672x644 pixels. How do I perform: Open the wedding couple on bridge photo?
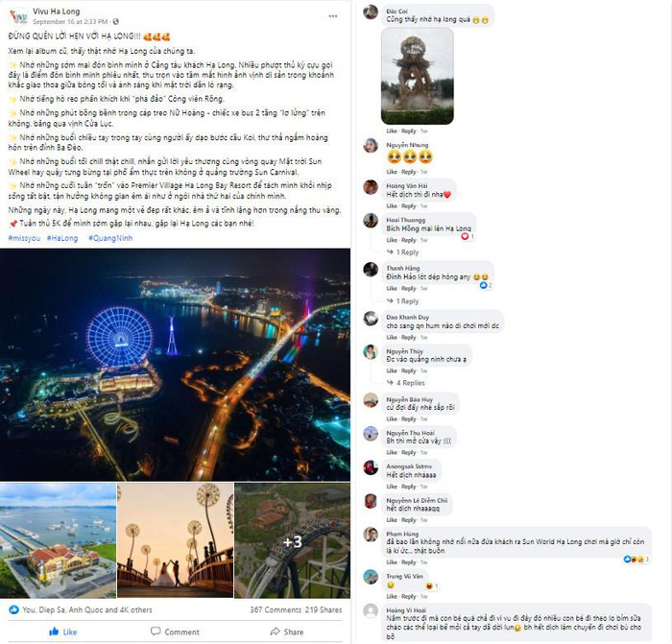176,540
